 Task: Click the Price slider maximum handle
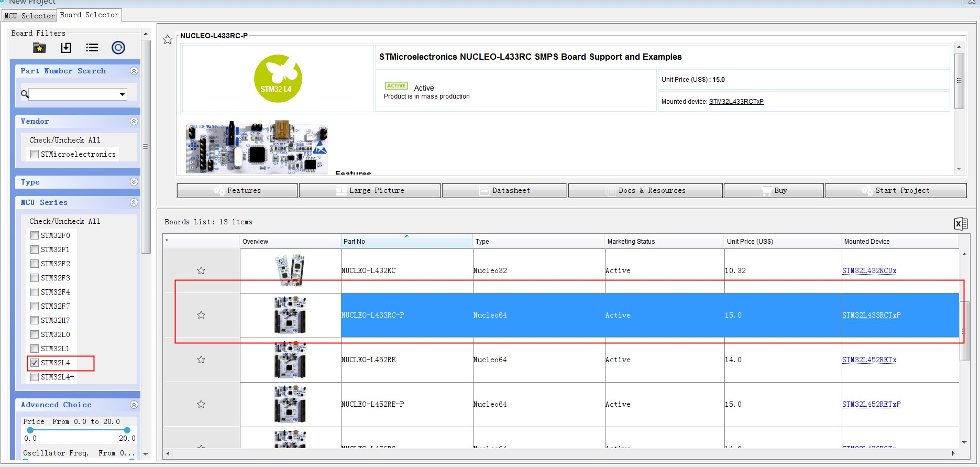[x=127, y=430]
